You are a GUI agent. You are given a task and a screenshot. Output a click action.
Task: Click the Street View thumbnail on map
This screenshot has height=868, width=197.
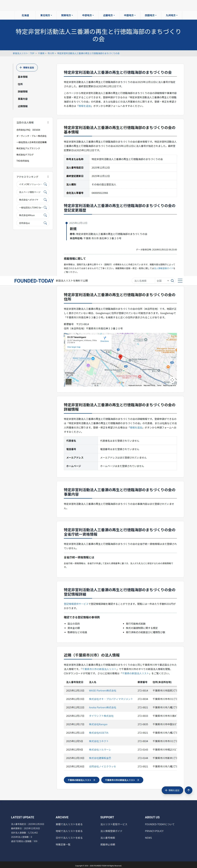tap(68, 382)
